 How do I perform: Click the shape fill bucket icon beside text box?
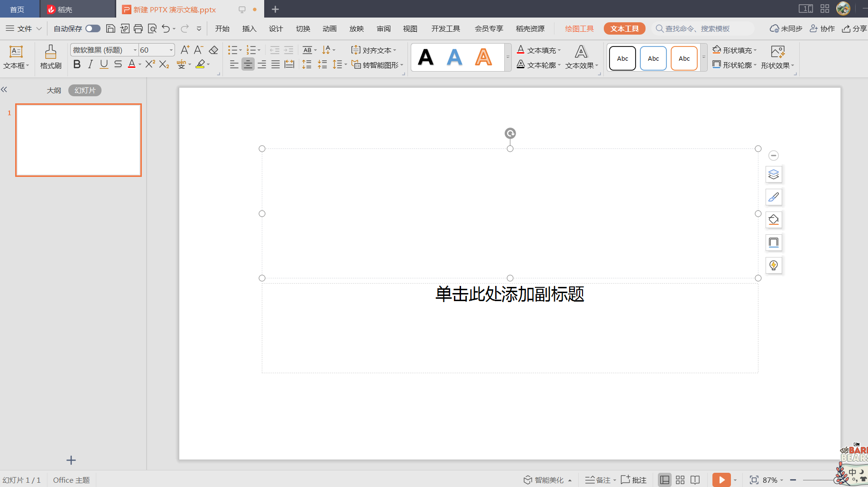coord(774,220)
